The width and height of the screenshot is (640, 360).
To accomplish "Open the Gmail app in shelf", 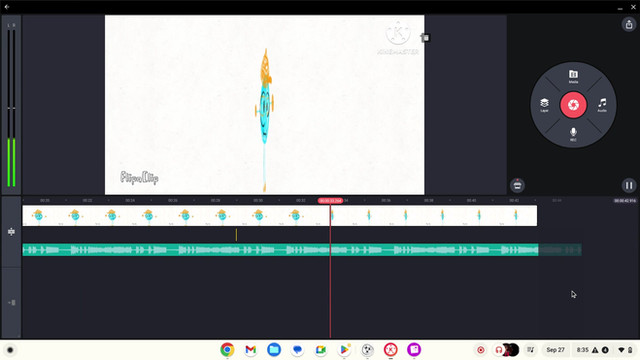I will [x=251, y=350].
